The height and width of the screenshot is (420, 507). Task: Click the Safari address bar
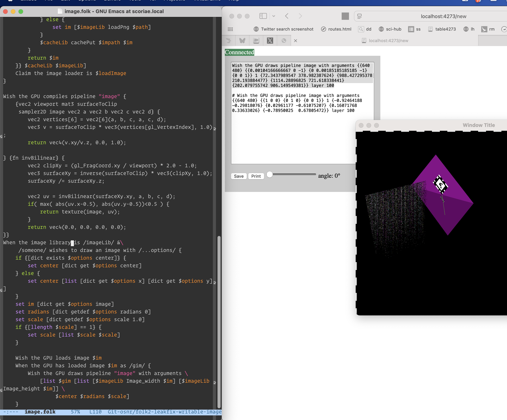(x=443, y=16)
